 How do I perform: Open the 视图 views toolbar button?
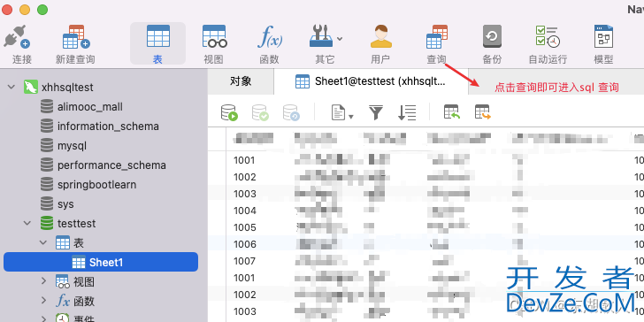point(214,43)
